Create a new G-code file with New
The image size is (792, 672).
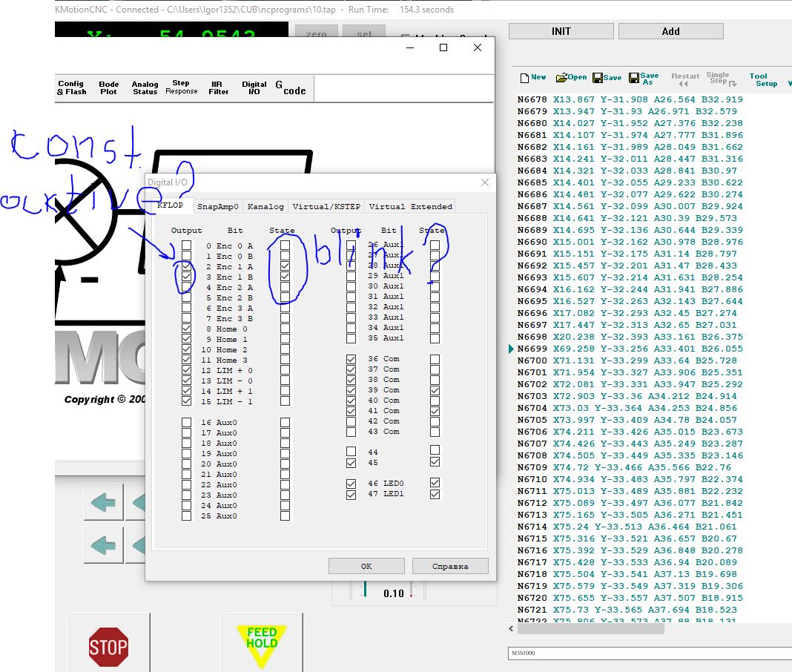click(533, 77)
